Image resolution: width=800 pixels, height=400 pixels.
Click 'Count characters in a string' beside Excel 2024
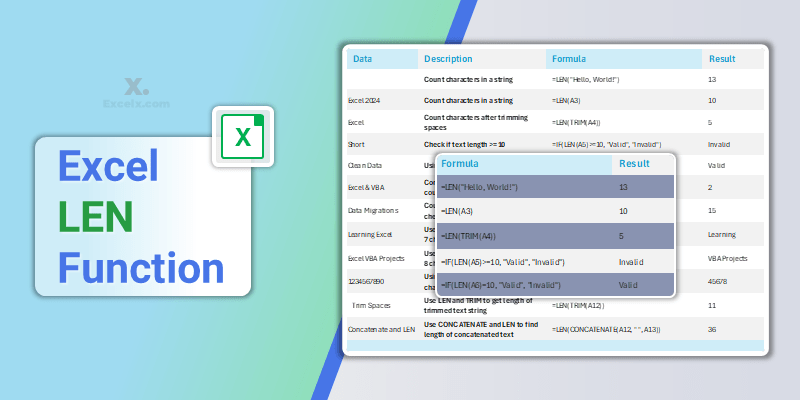click(x=468, y=101)
